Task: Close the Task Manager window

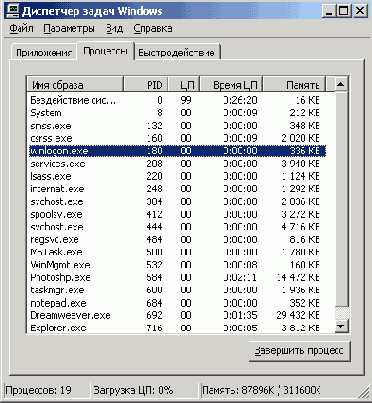Action: pyautogui.click(x=360, y=11)
